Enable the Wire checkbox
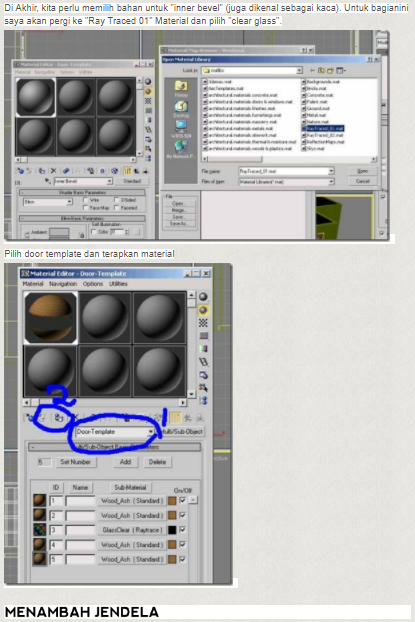 tap(85, 200)
